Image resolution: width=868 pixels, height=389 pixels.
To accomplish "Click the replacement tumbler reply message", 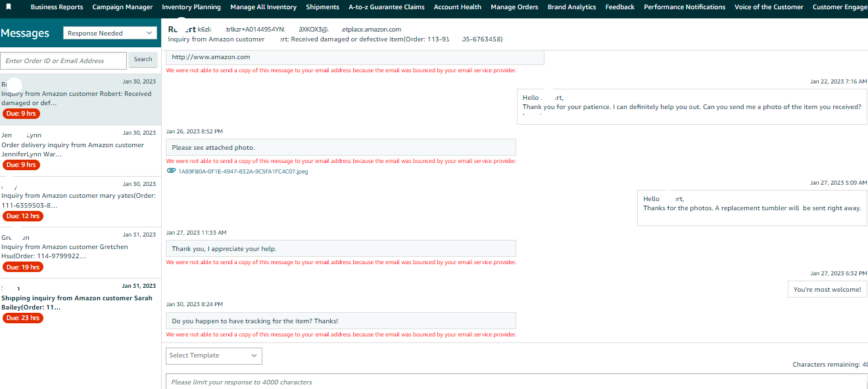I will 752,208.
